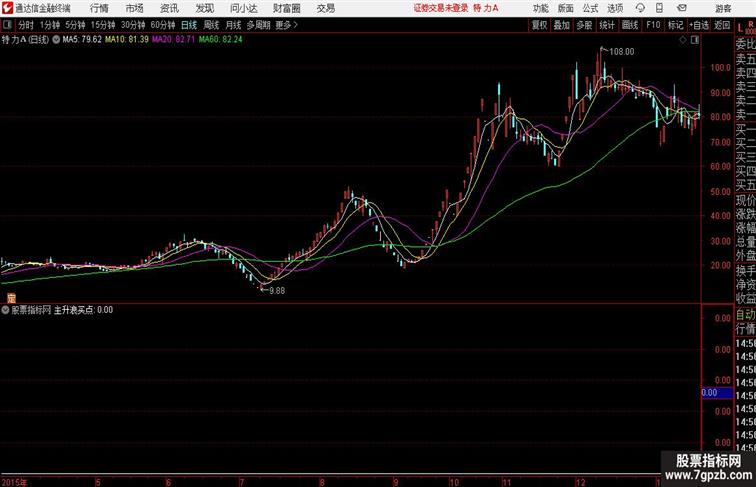Open the 财富圈 menu
Image resolution: width=756 pixels, height=487 pixels.
point(286,8)
